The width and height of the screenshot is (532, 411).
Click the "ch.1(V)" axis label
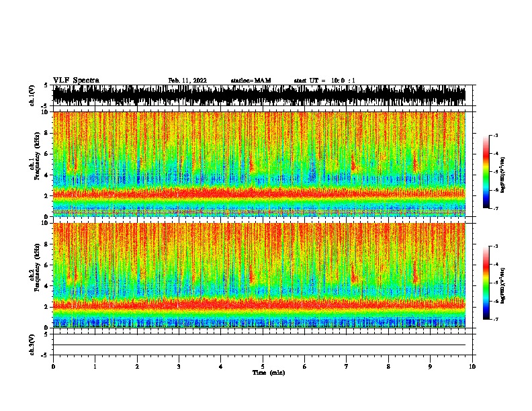point(32,95)
